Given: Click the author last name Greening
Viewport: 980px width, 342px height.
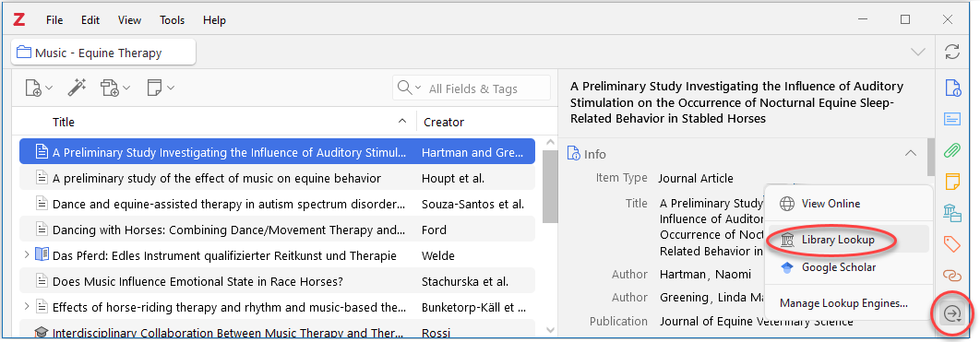Looking at the screenshot, I should [685, 298].
